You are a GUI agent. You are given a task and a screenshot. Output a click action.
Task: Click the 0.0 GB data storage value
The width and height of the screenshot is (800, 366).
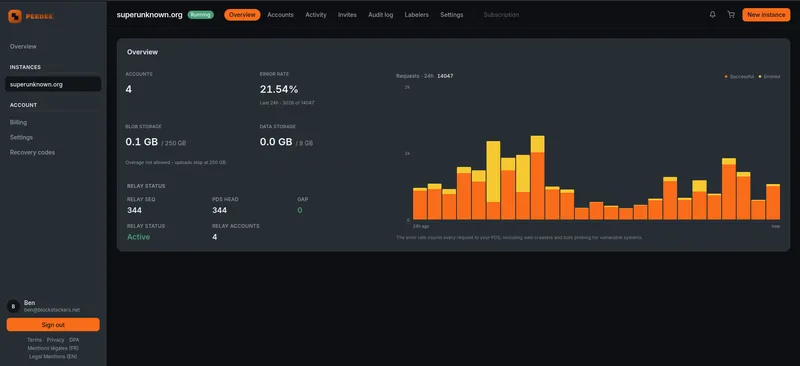[276, 142]
